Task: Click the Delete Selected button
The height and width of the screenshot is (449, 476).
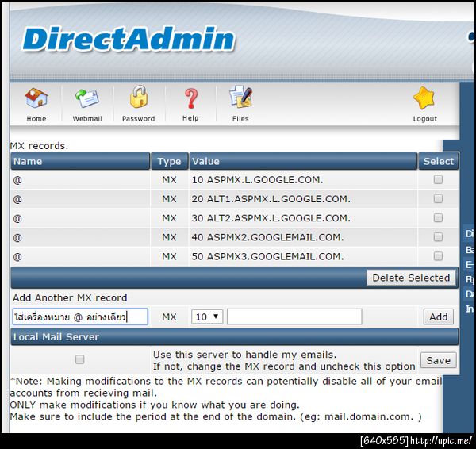Action: click(411, 278)
